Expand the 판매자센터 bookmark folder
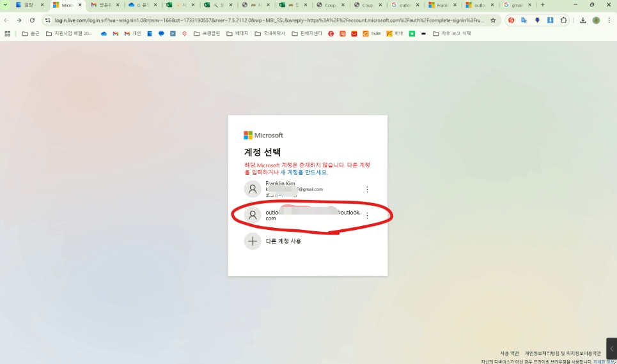Screen dimensions: 617x364 (x=307, y=34)
